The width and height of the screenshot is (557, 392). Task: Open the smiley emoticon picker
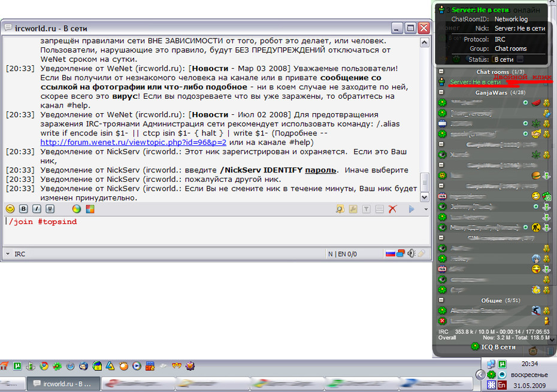[x=10, y=209]
